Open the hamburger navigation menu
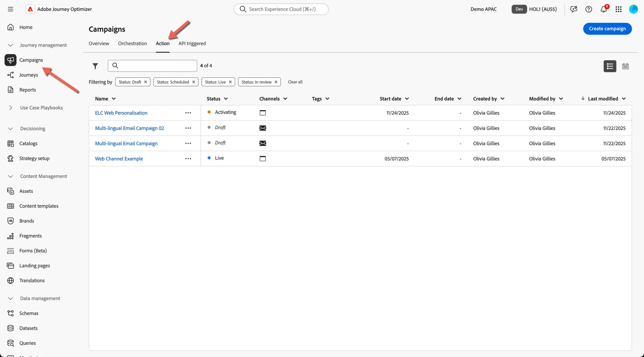Image resolution: width=644 pixels, height=357 pixels. point(10,9)
